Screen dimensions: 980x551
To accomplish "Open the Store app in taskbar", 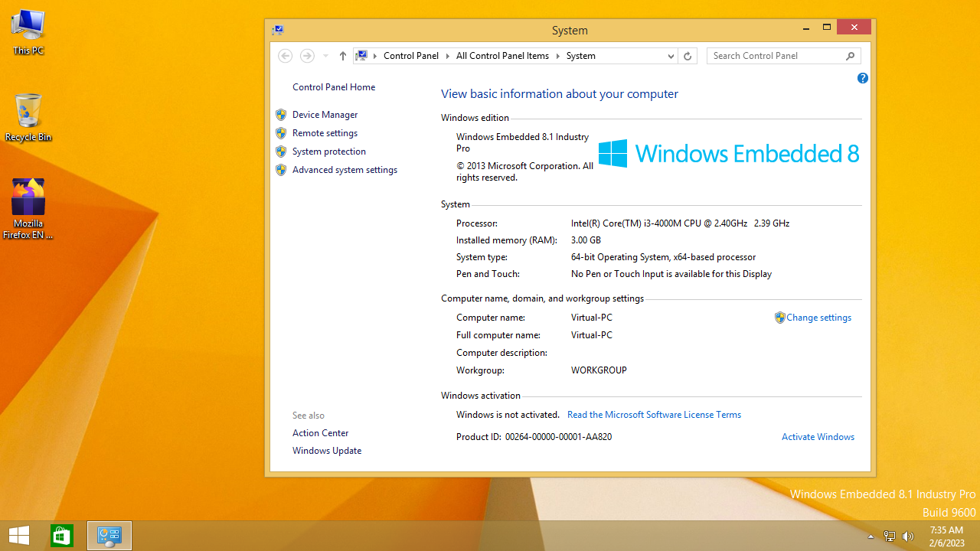I will 62,536.
